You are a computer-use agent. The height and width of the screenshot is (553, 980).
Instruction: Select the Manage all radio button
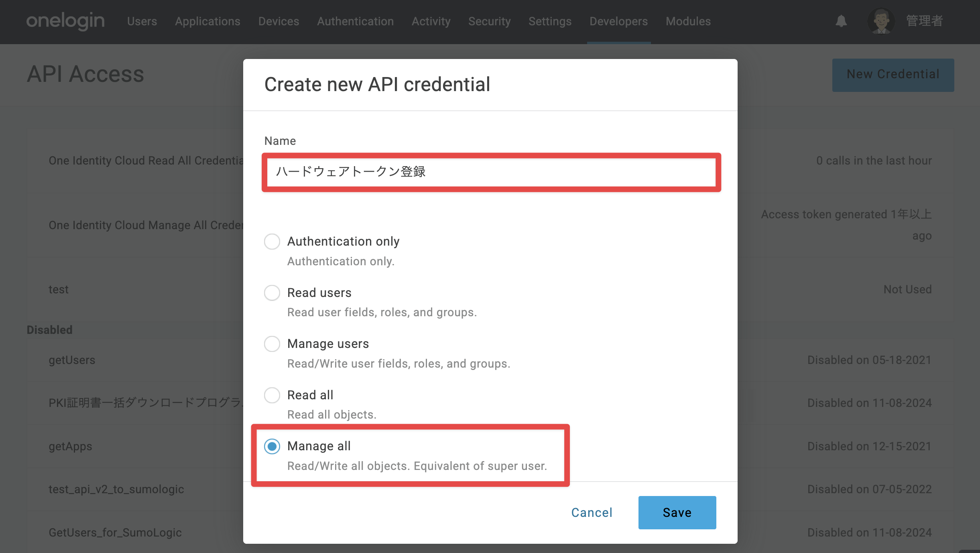[272, 446]
